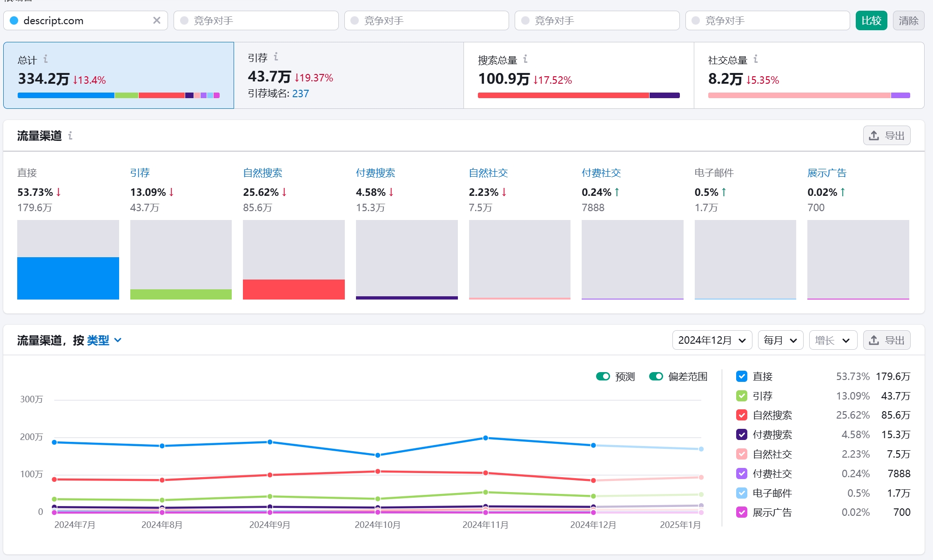Uncheck the 付费搜索 legend checkbox

[742, 434]
